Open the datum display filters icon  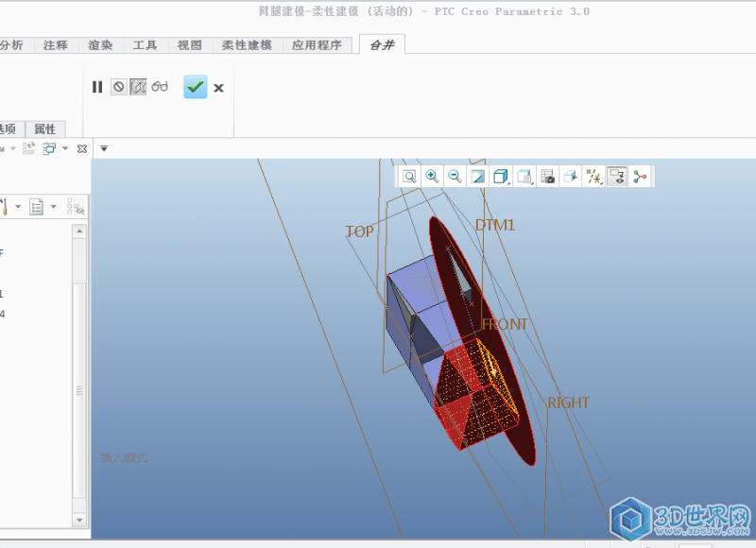[593, 177]
